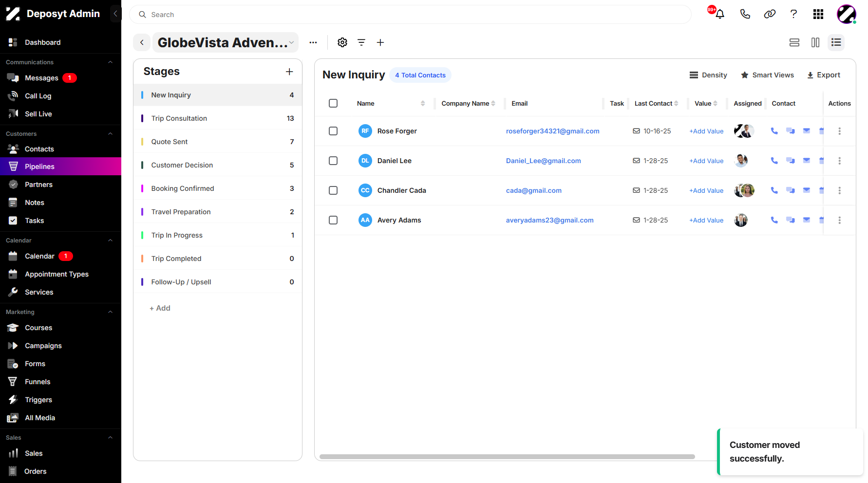Check the Chandler Cada row checkbox
Image resolution: width=868 pixels, height=483 pixels.
(x=333, y=190)
